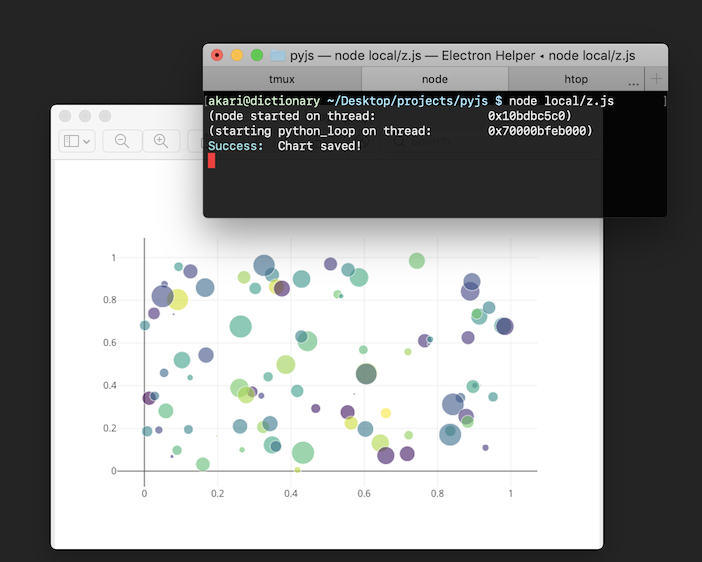Image resolution: width=702 pixels, height=562 pixels.
Task: Minimize the Preview chart window
Action: tap(85, 116)
